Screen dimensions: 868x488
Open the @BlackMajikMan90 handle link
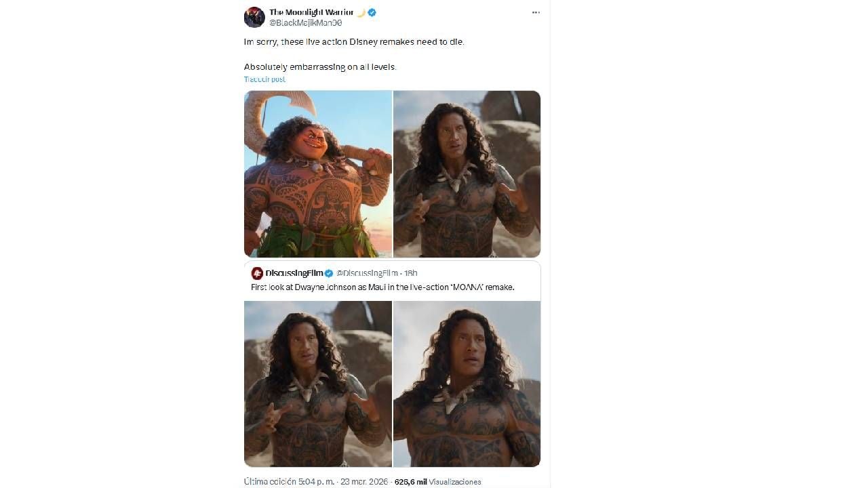[305, 23]
